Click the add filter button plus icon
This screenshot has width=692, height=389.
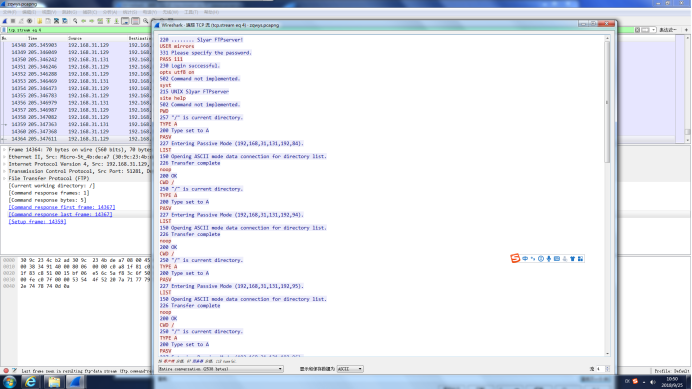[x=686, y=30]
